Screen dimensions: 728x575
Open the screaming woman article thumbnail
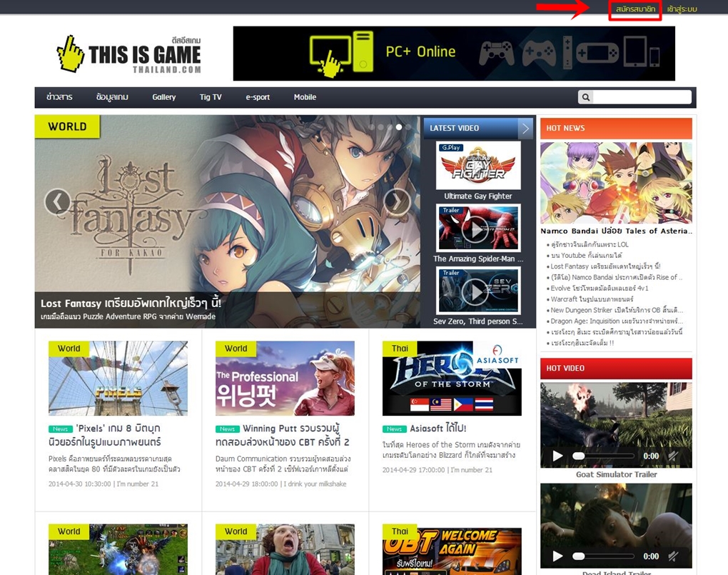point(285,549)
